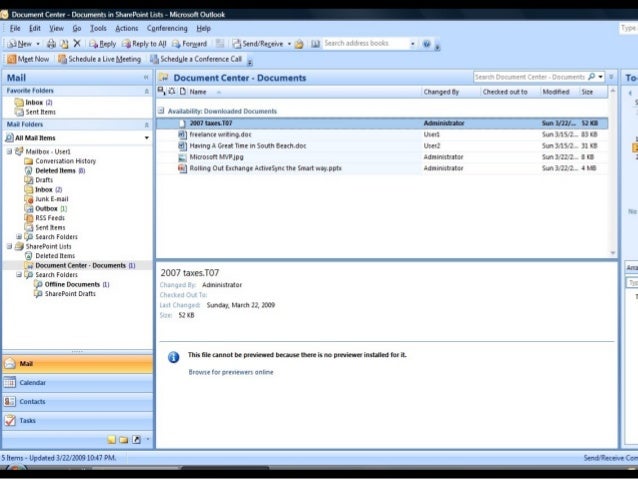This screenshot has height=479, width=638.
Task: Click Schedule a Conference Call
Action: (196, 59)
